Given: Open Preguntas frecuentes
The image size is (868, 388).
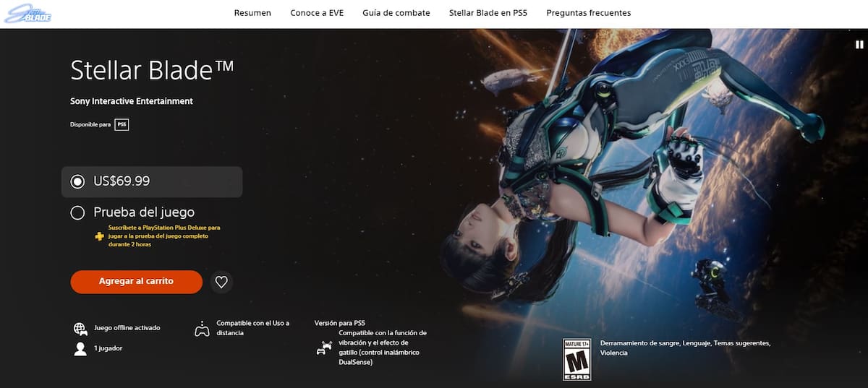Looking at the screenshot, I should [x=589, y=13].
